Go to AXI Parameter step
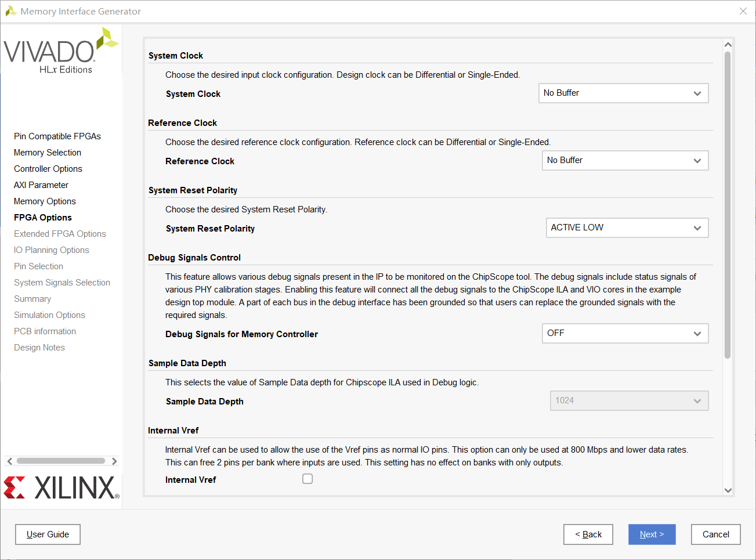Viewport: 756px width, 560px height. point(41,185)
